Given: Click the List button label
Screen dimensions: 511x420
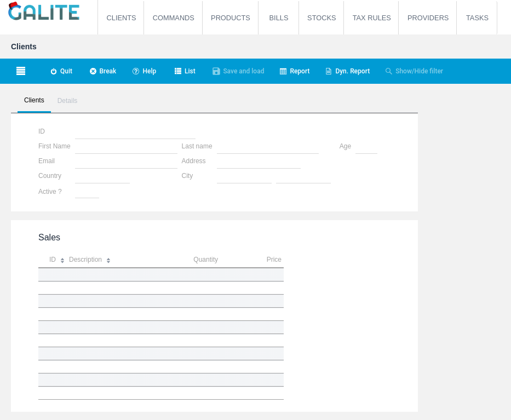Looking at the screenshot, I should (190, 71).
